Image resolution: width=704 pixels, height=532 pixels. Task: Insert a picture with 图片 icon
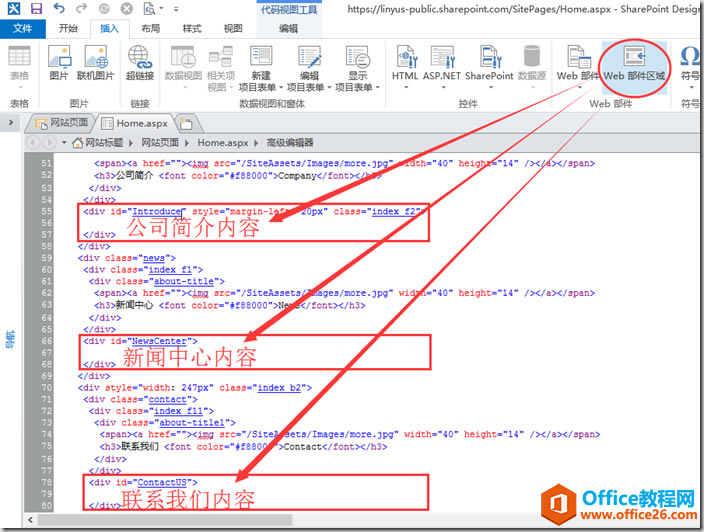click(x=59, y=62)
